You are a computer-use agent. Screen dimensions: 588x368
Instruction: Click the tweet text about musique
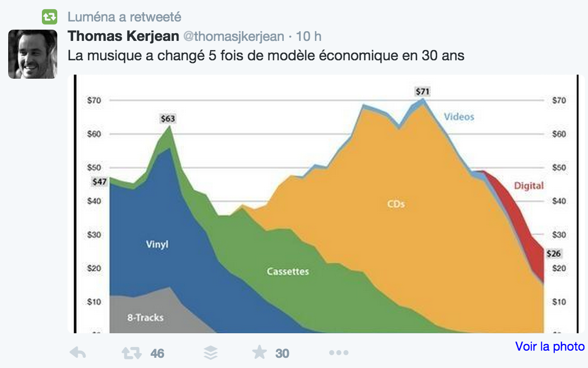click(x=266, y=56)
